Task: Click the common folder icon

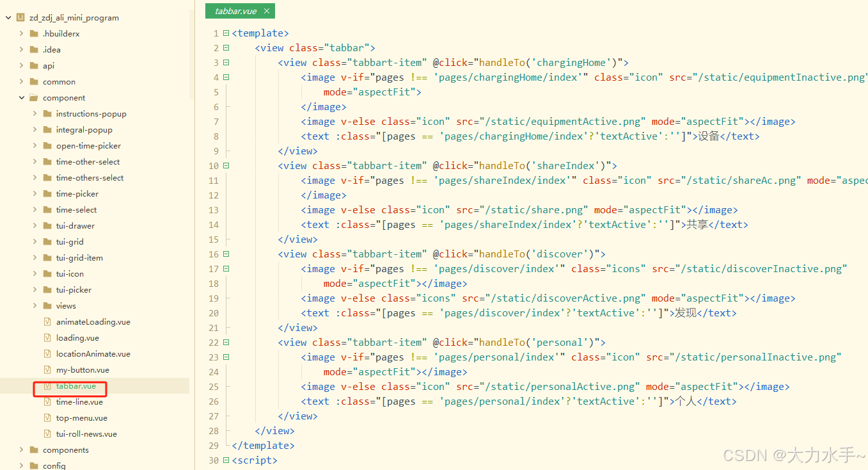Action: [x=34, y=81]
